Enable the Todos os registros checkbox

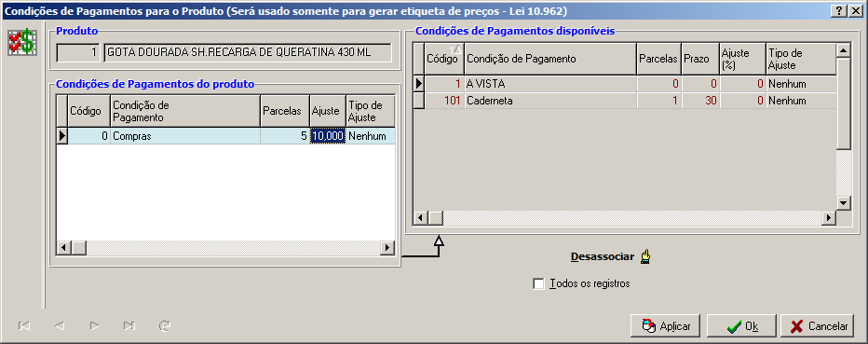coord(538,283)
